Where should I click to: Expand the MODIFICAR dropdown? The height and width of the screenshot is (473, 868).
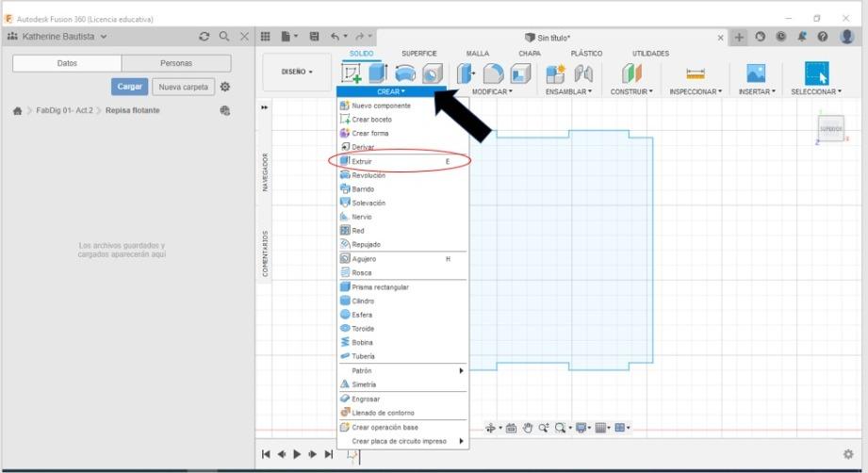(492, 91)
